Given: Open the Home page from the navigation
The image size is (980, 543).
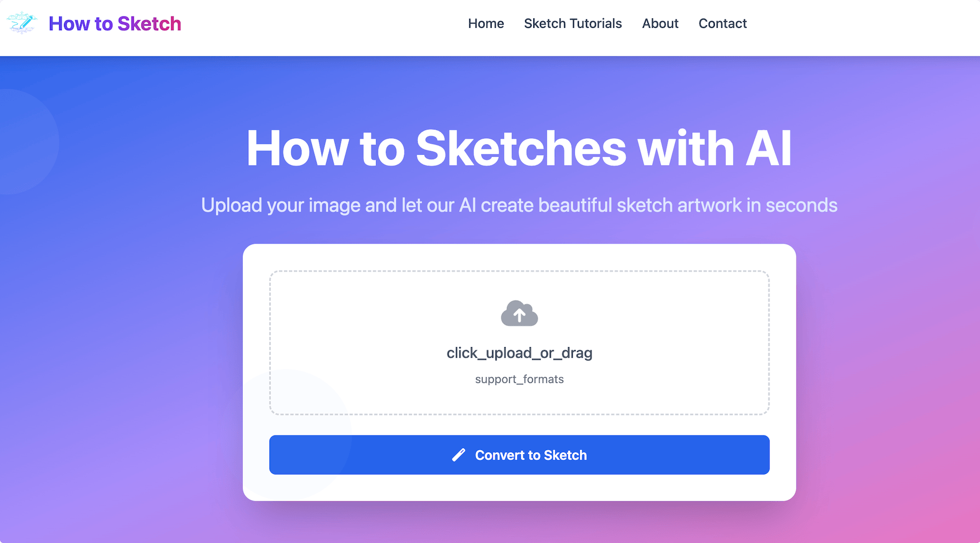Looking at the screenshot, I should (486, 24).
